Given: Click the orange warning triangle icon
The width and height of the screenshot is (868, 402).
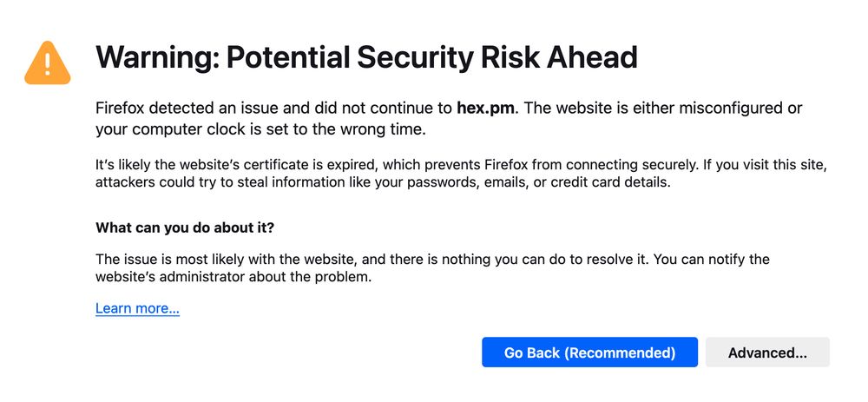Looking at the screenshot, I should [48, 63].
